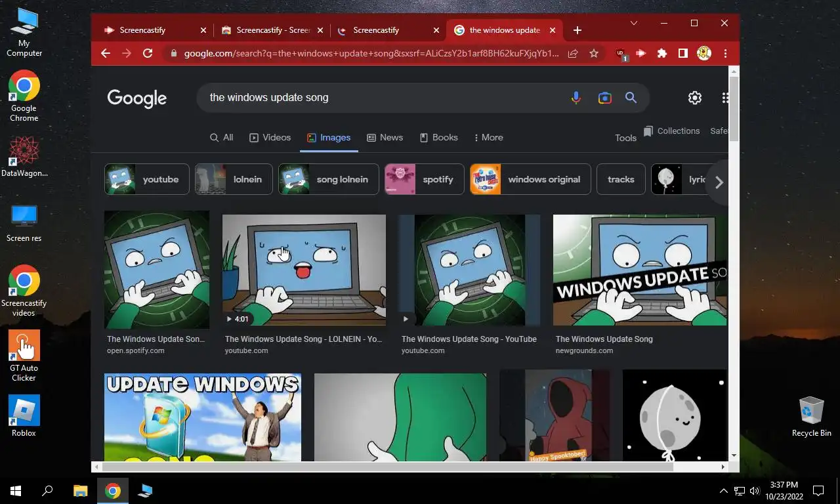
Task: Open Windows Start menu
Action: [x=16, y=490]
